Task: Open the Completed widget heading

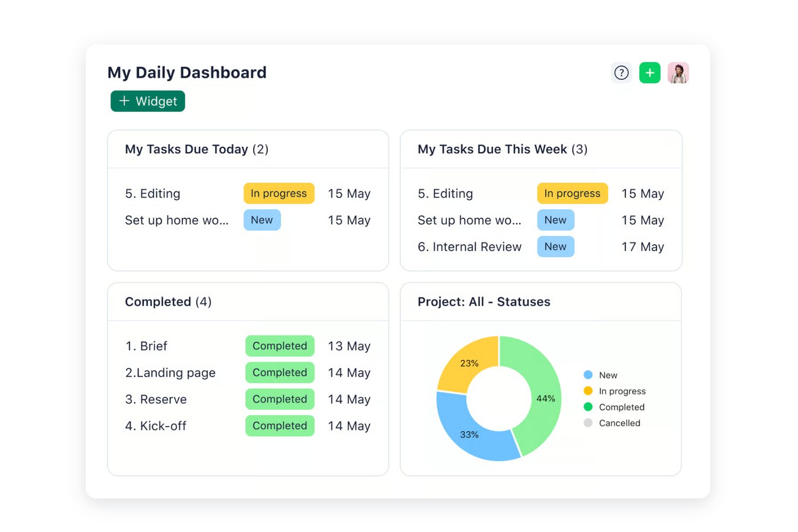Action: tap(168, 302)
